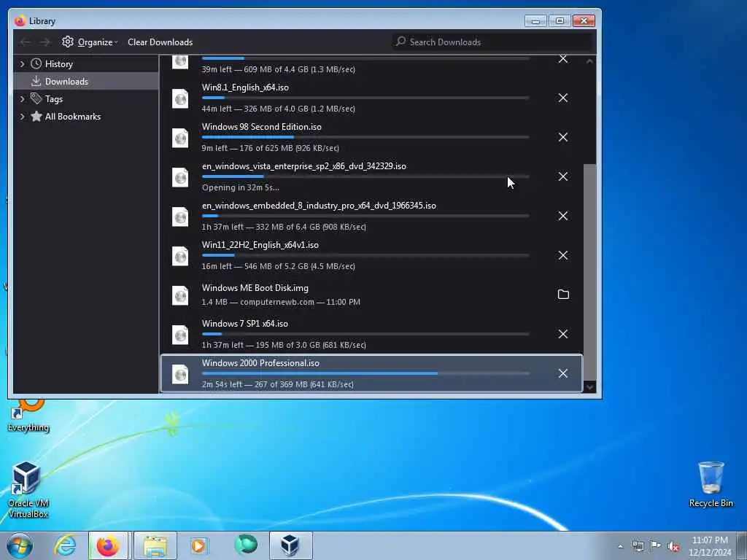This screenshot has width=747, height=560.
Task: Click the muted volume tray icon
Action: pyautogui.click(x=673, y=547)
